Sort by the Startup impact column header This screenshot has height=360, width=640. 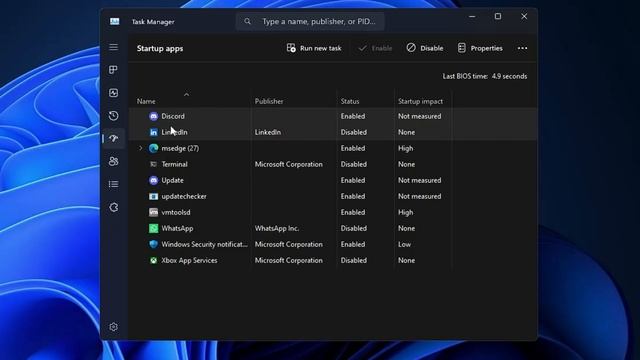click(x=420, y=101)
